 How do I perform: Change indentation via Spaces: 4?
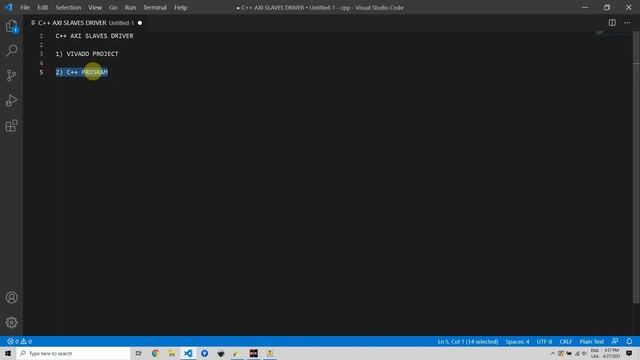pos(517,342)
